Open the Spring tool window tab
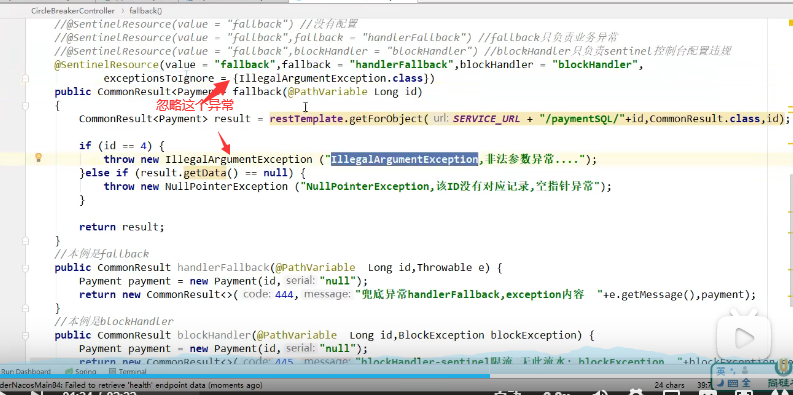Image resolution: width=793 pixels, height=395 pixels. pyautogui.click(x=82, y=371)
